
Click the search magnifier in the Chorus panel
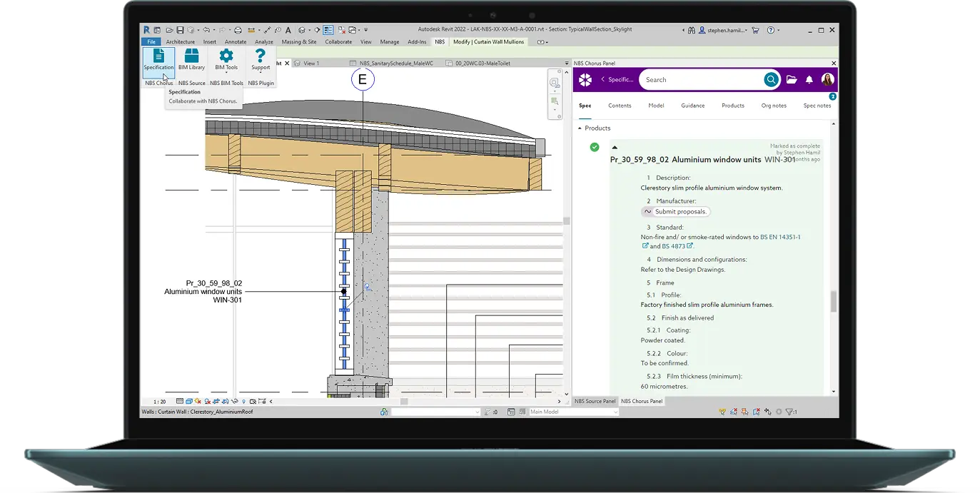click(x=770, y=79)
